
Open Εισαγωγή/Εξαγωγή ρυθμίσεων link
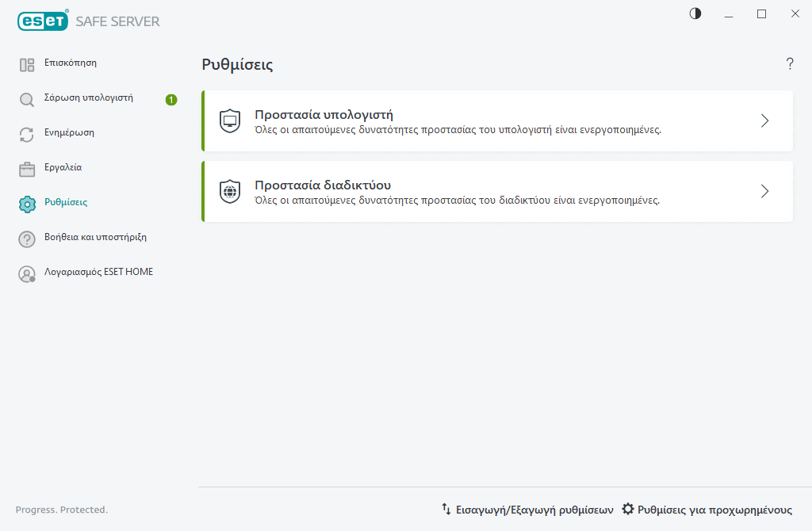tap(527, 510)
